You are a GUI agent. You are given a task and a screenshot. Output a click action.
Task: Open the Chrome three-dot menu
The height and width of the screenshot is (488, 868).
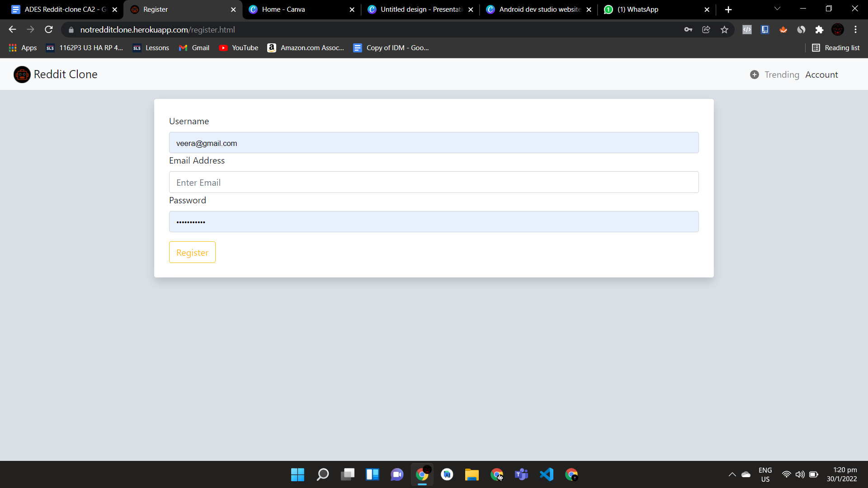[855, 30]
